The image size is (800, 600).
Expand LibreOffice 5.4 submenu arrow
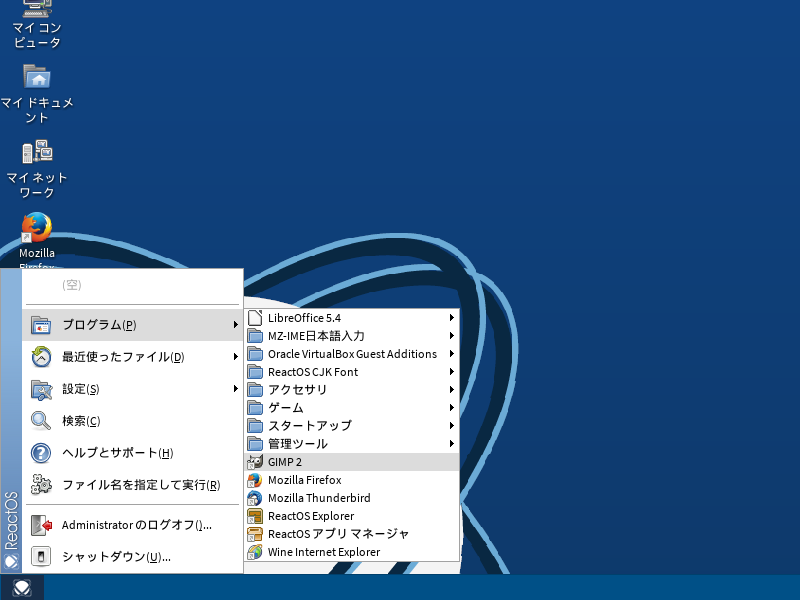click(452, 317)
